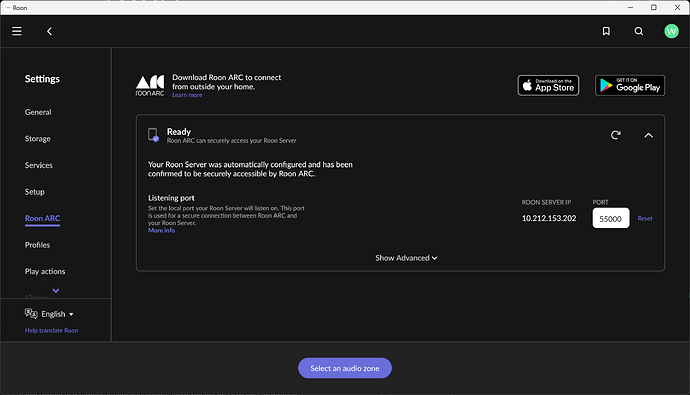This screenshot has width=690, height=395.
Task: Open Storage settings
Action: 37,139
